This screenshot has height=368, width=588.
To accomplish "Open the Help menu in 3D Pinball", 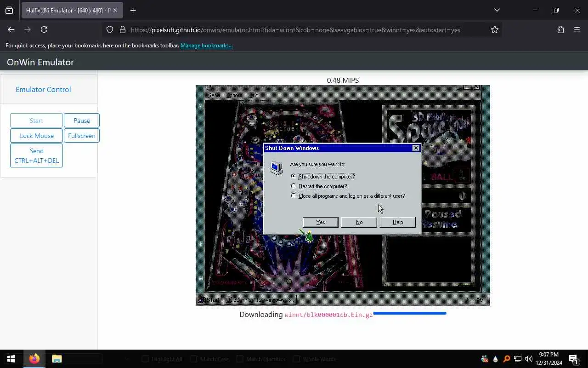I will [x=253, y=95].
